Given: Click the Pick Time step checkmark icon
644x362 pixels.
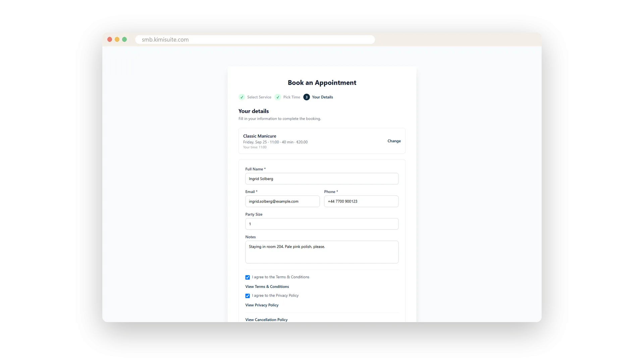Looking at the screenshot, I should (278, 97).
